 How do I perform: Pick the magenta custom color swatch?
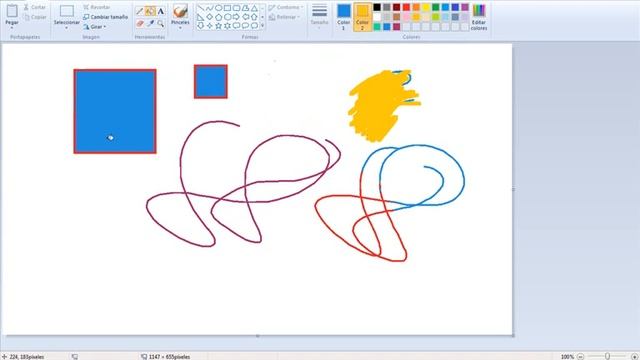pyautogui.click(x=397, y=27)
